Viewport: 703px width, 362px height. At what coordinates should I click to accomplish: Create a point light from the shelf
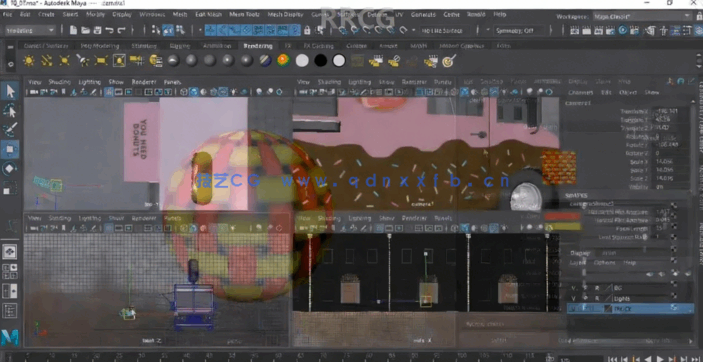[65, 61]
